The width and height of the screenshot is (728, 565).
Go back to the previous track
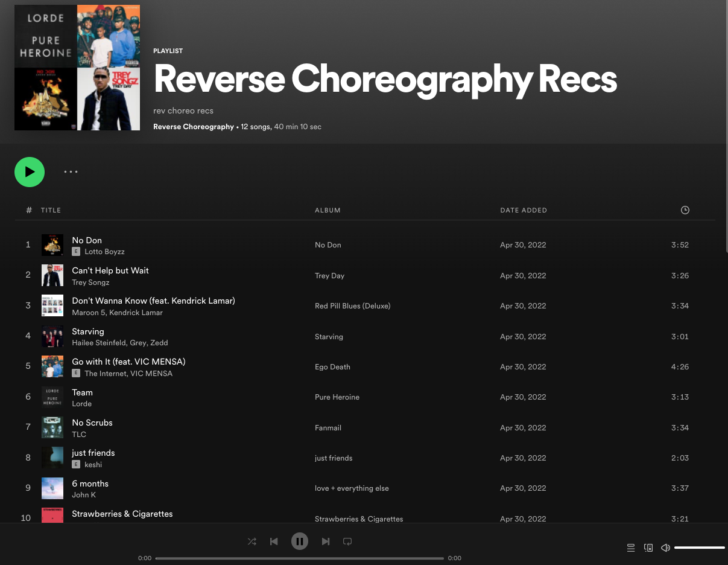pyautogui.click(x=274, y=541)
